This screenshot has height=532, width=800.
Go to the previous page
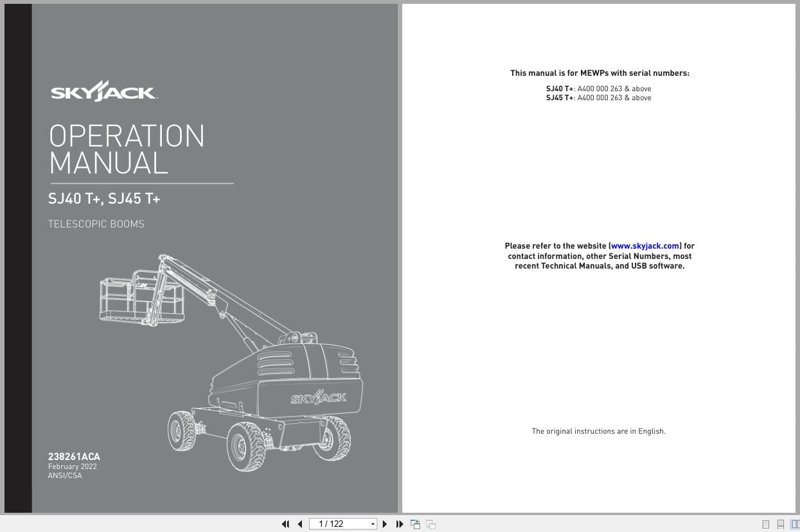click(299, 524)
